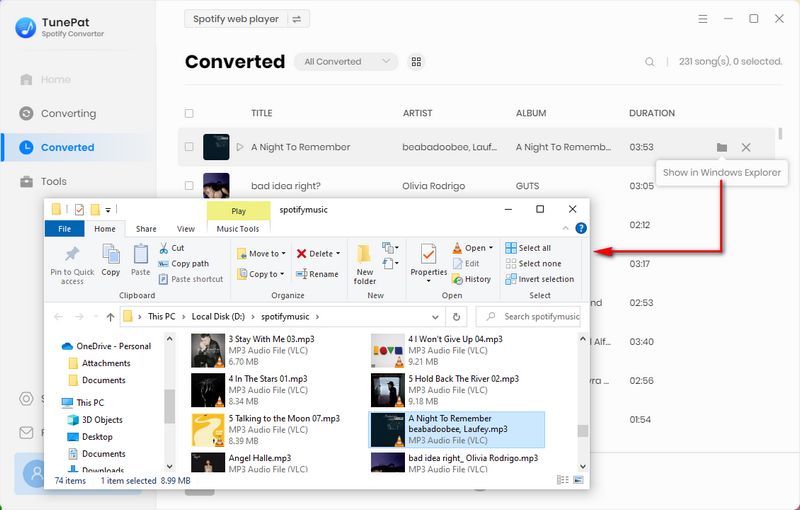
Task: Click Local Disk (D:) breadcrumb
Action: pos(218,317)
